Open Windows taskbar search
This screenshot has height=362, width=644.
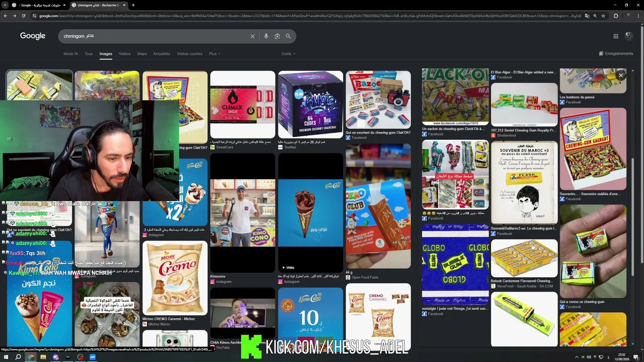tap(18, 357)
